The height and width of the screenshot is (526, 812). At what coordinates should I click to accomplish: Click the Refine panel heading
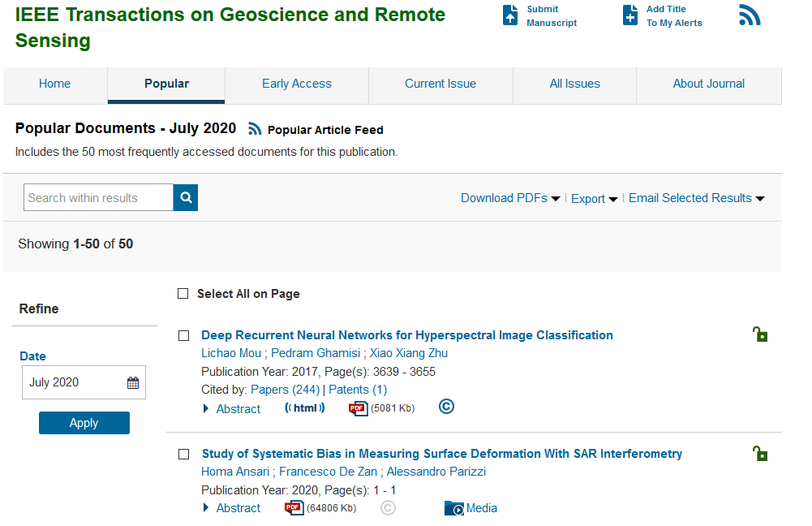[39, 309]
